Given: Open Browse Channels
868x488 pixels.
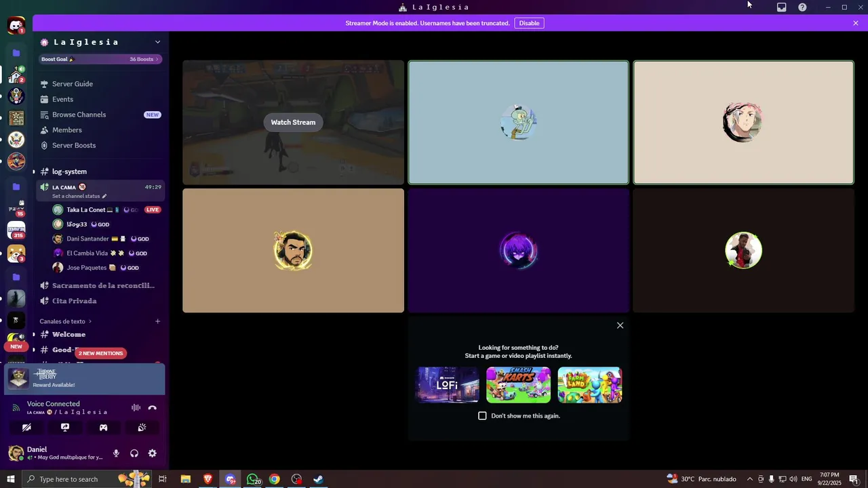Looking at the screenshot, I should (x=100, y=115).
